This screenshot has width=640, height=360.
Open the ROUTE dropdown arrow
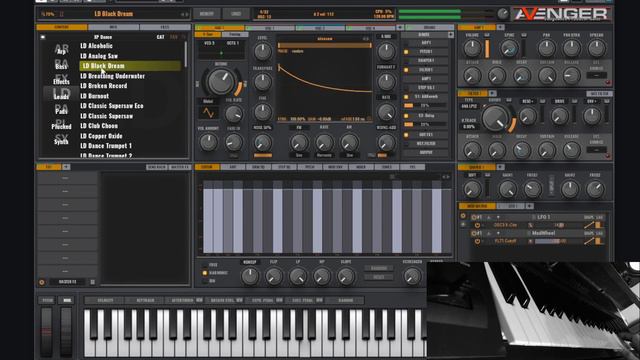(451, 35)
